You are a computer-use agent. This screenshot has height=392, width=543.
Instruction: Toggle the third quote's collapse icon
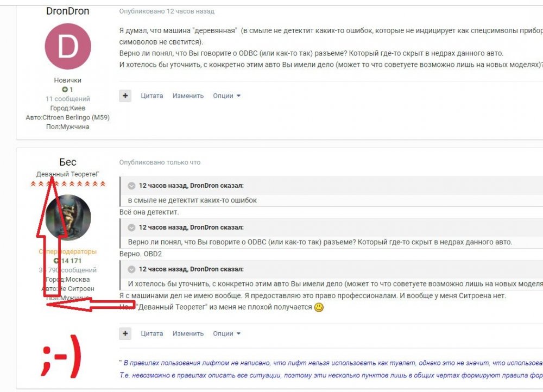click(131, 269)
